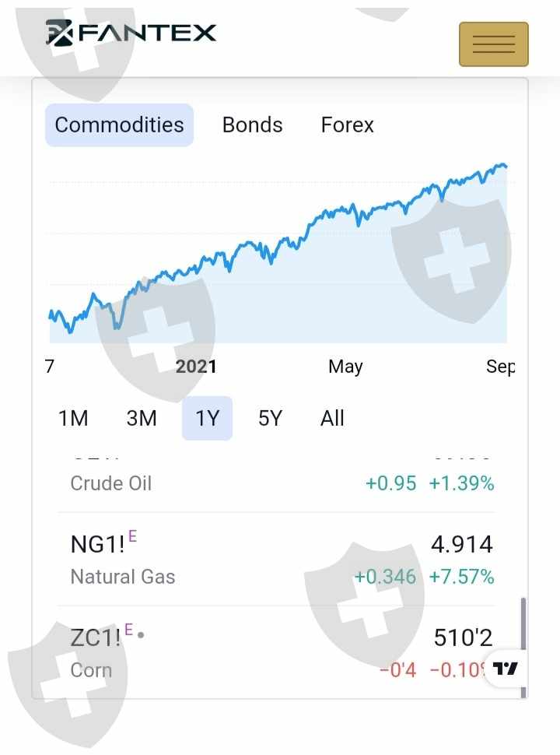
Task: Select the 1Y time range
Action: click(207, 419)
